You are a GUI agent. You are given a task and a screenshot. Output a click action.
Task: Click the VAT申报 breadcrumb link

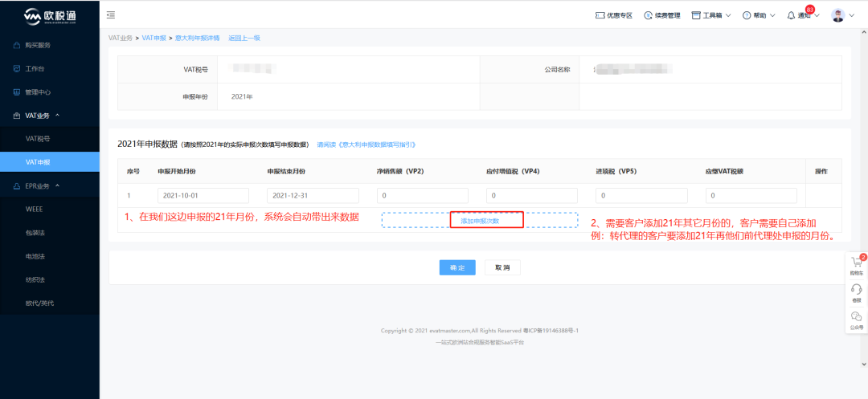click(154, 38)
